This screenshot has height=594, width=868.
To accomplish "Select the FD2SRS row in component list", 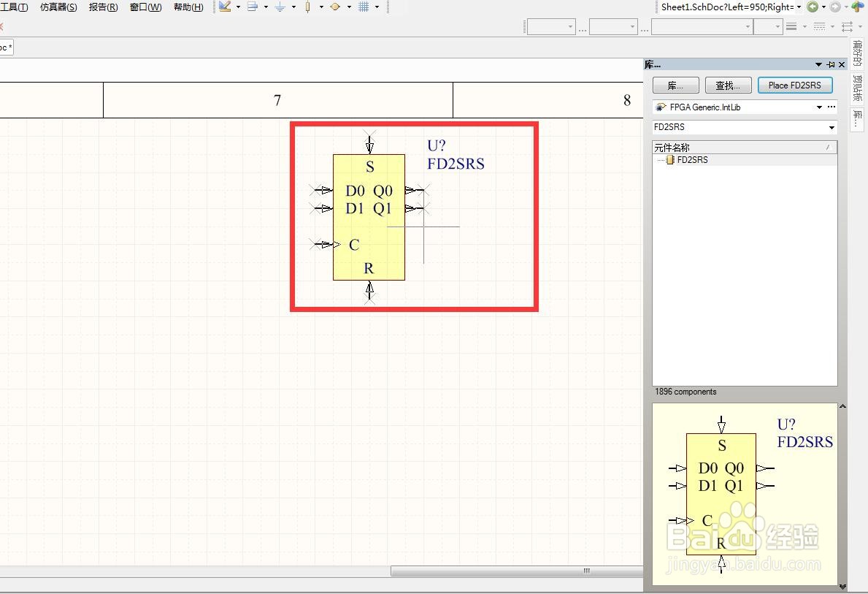I will (745, 160).
